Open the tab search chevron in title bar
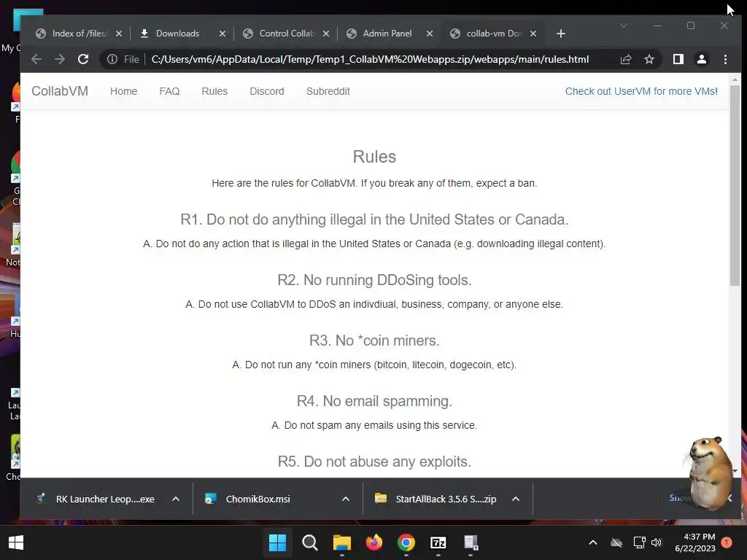This screenshot has width=747, height=560. pyautogui.click(x=623, y=26)
